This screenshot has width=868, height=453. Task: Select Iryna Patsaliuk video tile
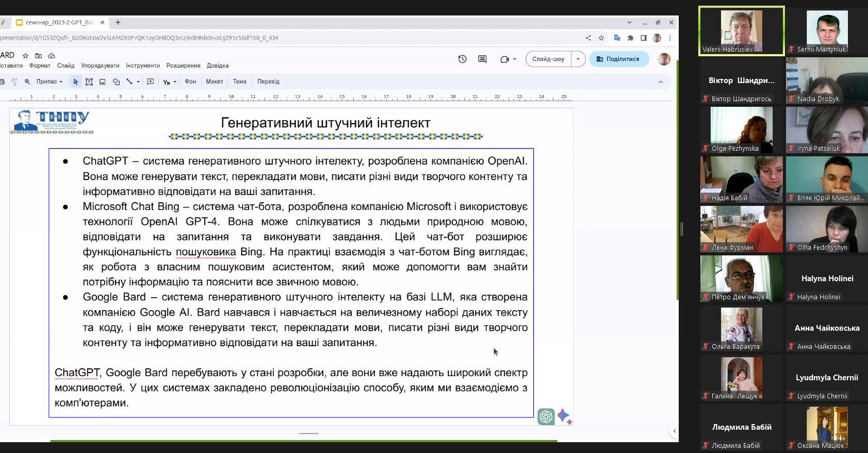click(827, 130)
